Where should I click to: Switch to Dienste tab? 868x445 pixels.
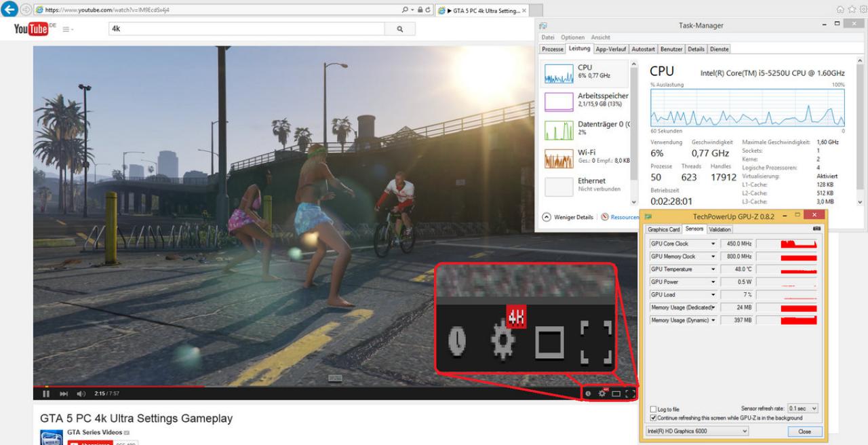click(x=718, y=49)
